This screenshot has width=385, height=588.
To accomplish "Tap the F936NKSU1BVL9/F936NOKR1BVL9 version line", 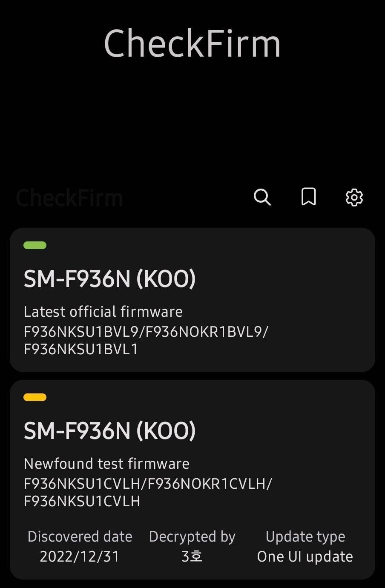I will pos(146,332).
